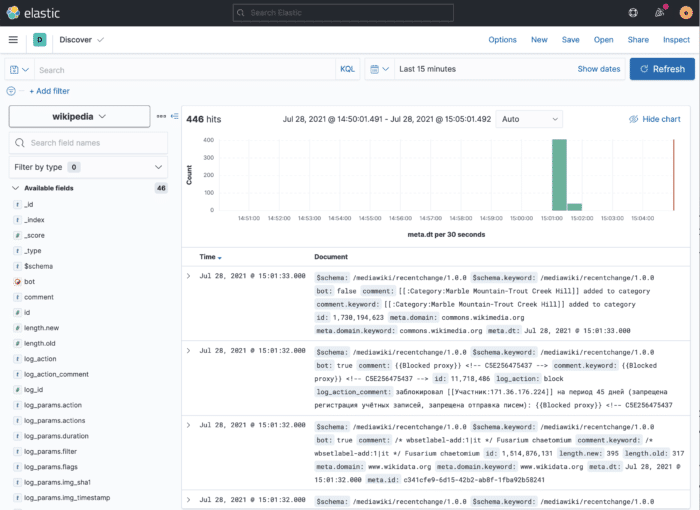700x510 pixels.
Task: Hide chart using the eye icon link
Action: [654, 119]
